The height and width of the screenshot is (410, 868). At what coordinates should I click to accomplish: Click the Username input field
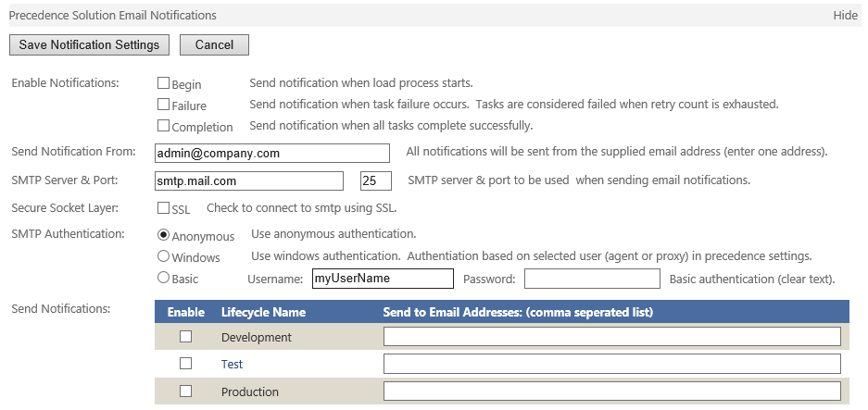(384, 279)
